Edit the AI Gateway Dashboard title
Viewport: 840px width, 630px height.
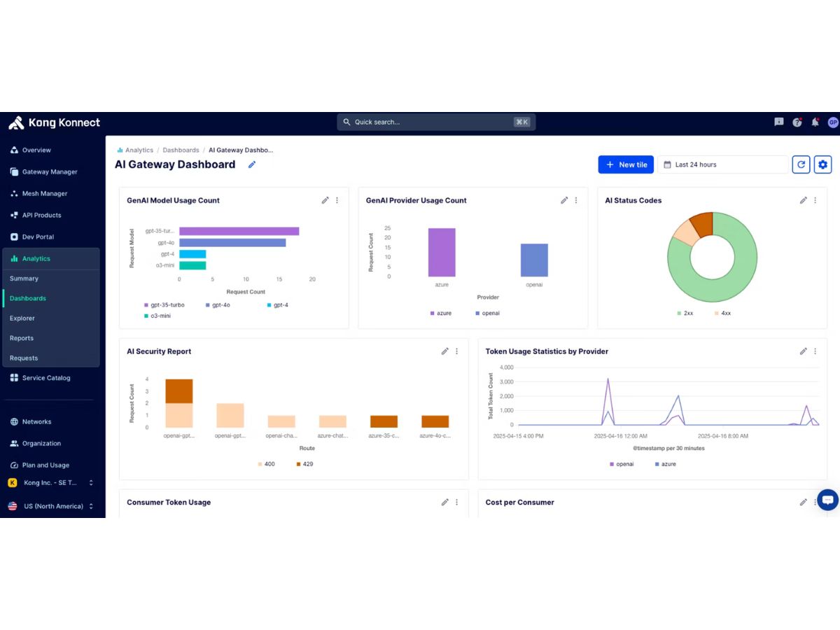click(252, 164)
